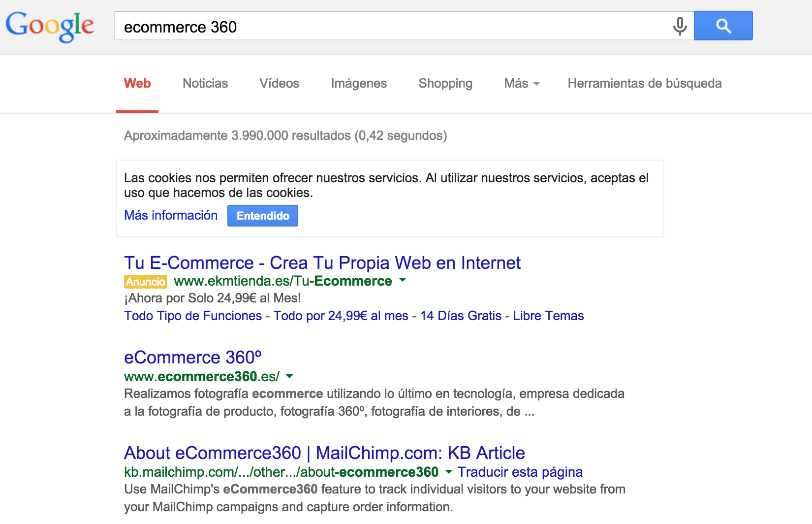Screen dimensions: 812x524
Task: Open the Vídeos tab
Action: pyautogui.click(x=279, y=84)
